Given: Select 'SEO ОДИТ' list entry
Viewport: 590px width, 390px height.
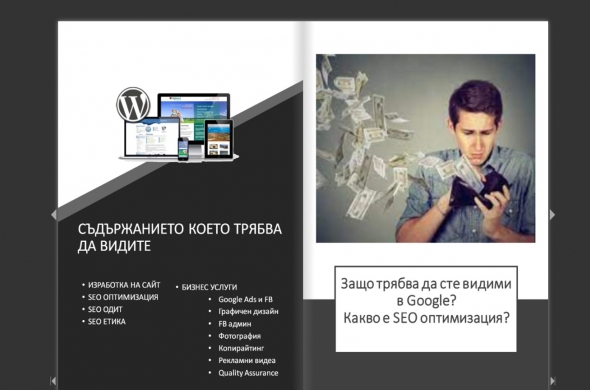Looking at the screenshot, I should point(105,309).
